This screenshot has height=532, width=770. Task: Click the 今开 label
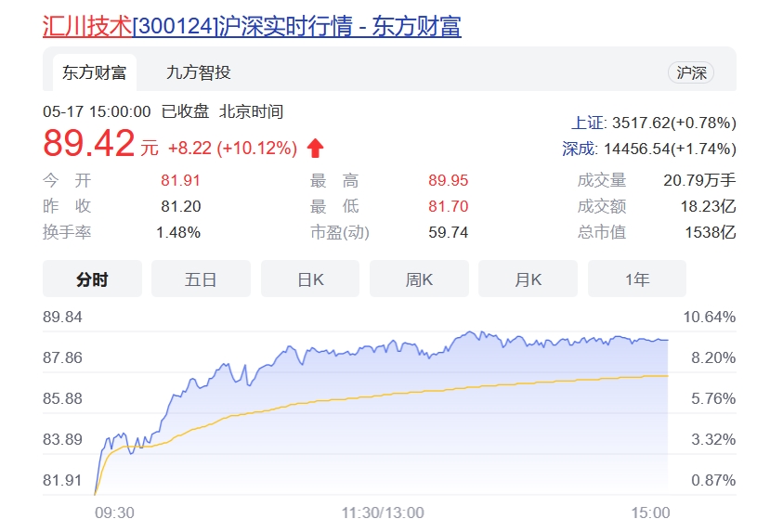(x=67, y=180)
